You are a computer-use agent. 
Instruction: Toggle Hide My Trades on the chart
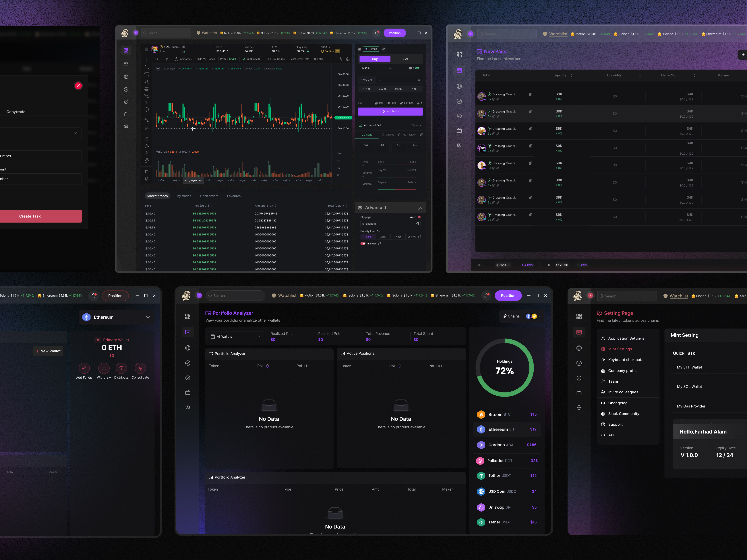[206, 59]
